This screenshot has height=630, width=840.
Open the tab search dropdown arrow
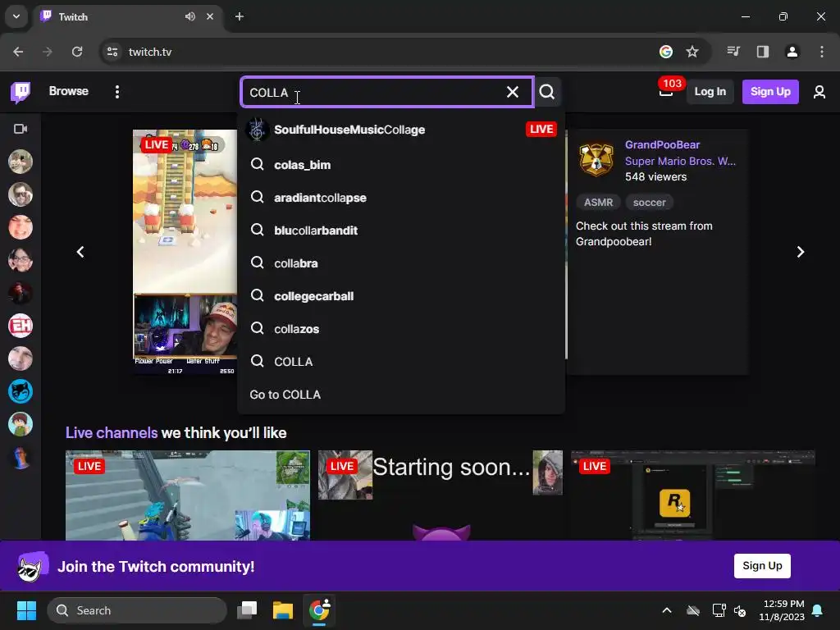click(16, 16)
